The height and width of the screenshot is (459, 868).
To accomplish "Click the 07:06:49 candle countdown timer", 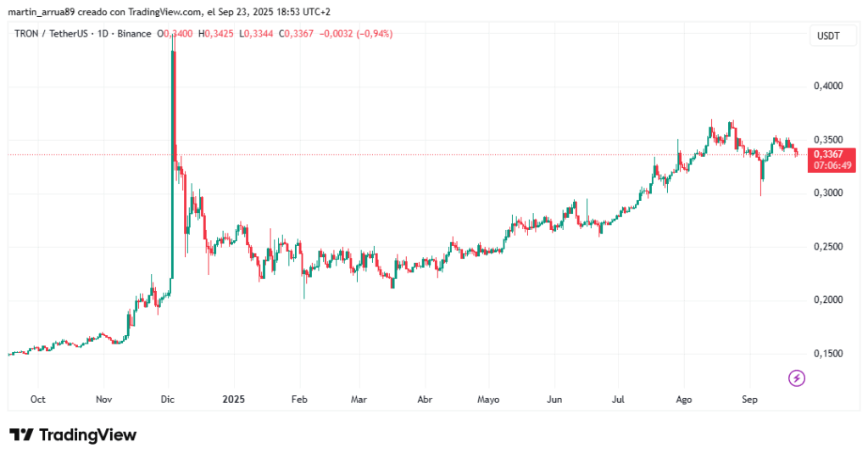I will pos(827,166).
